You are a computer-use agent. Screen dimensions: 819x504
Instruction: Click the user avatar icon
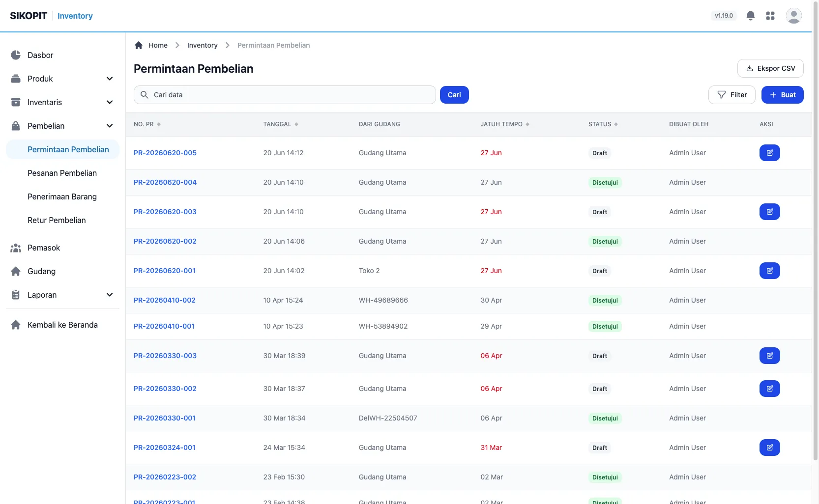point(793,16)
